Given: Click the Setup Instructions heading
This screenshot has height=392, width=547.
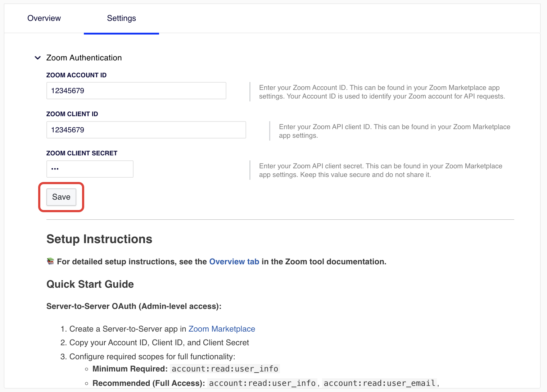Looking at the screenshot, I should (99, 239).
